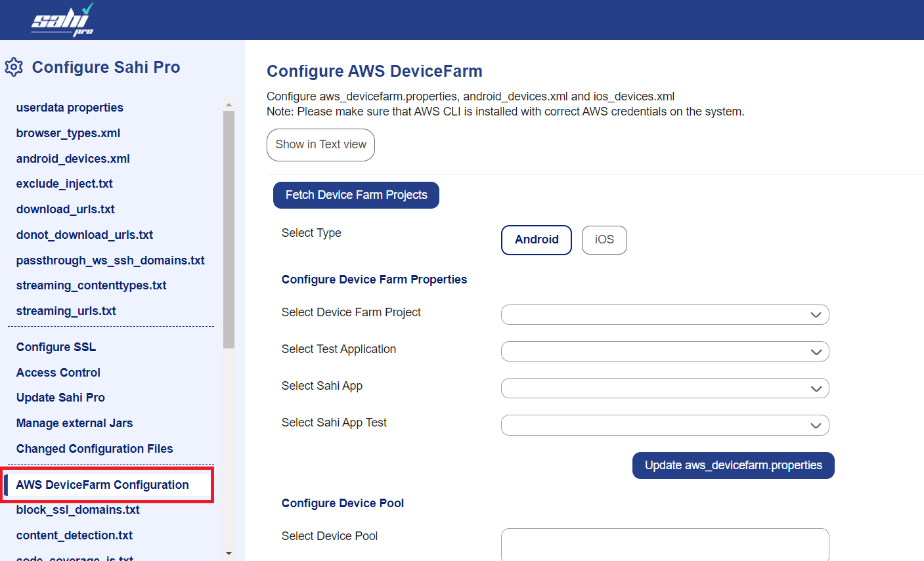The image size is (924, 561).
Task: Open browser_types.xml in the sidebar
Action: (x=68, y=133)
